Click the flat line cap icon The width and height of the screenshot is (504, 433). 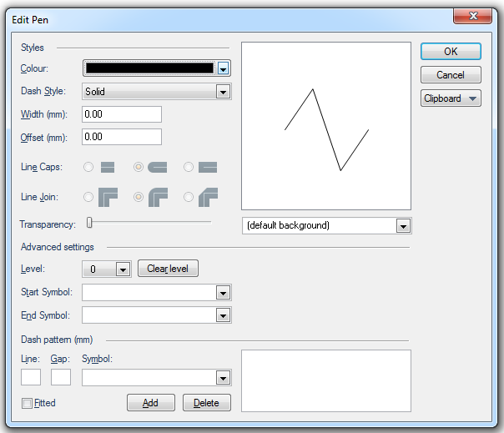pos(108,167)
